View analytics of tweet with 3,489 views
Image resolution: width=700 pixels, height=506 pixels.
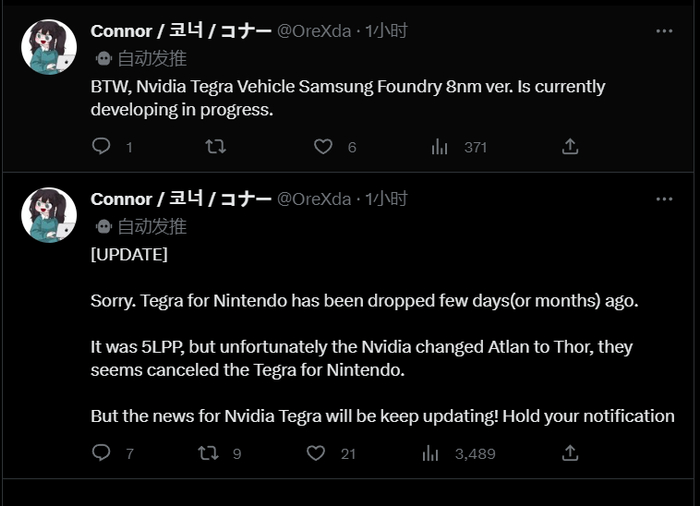pyautogui.click(x=431, y=453)
